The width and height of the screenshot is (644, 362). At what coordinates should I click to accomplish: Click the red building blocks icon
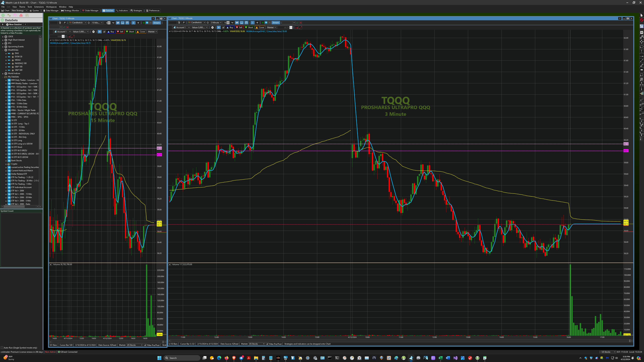(21, 15)
